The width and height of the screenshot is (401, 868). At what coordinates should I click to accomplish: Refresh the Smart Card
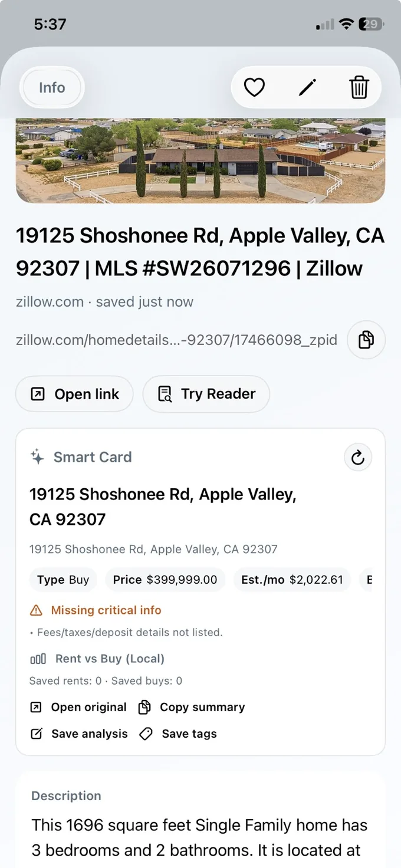[x=358, y=457]
